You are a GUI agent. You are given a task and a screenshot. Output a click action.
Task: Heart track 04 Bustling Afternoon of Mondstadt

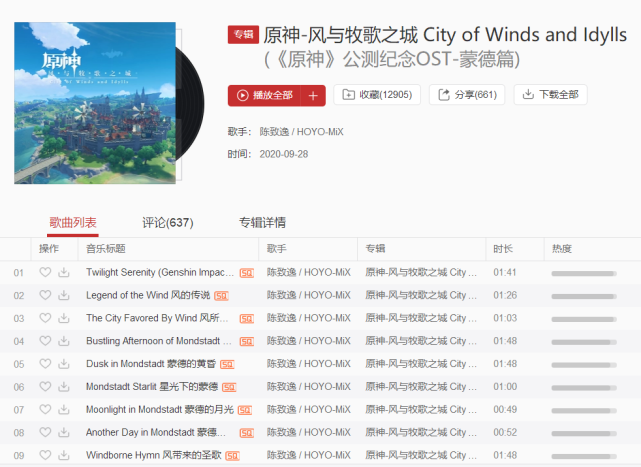coord(45,341)
